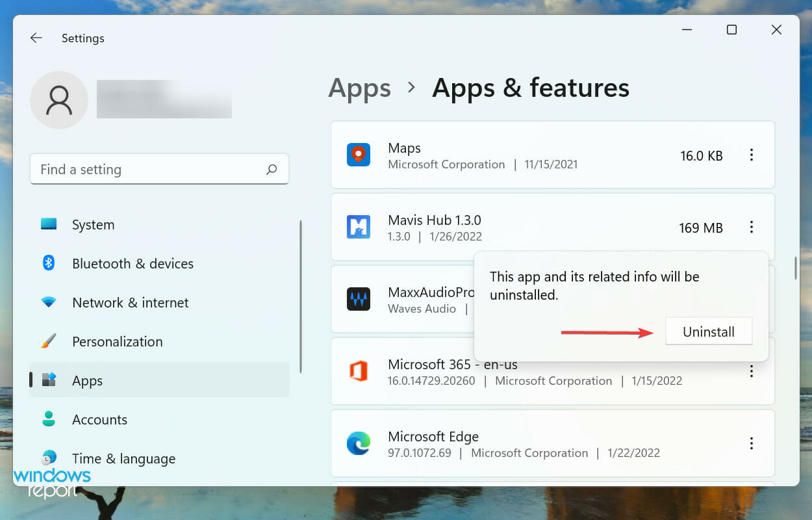Click the Settings window title
The height and width of the screenshot is (520, 812).
coord(83,38)
